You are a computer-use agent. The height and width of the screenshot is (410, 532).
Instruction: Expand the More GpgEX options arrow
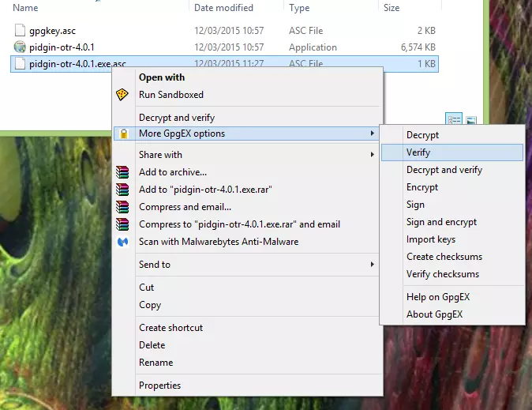click(373, 134)
